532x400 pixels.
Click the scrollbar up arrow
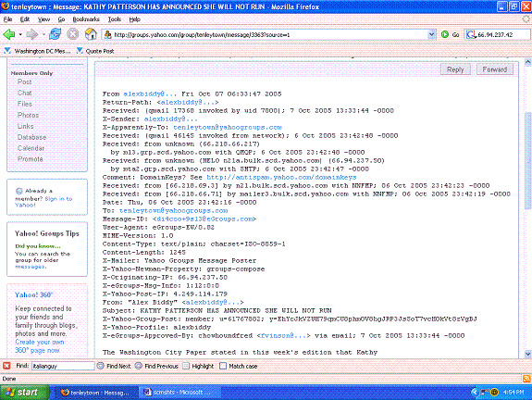[527, 62]
